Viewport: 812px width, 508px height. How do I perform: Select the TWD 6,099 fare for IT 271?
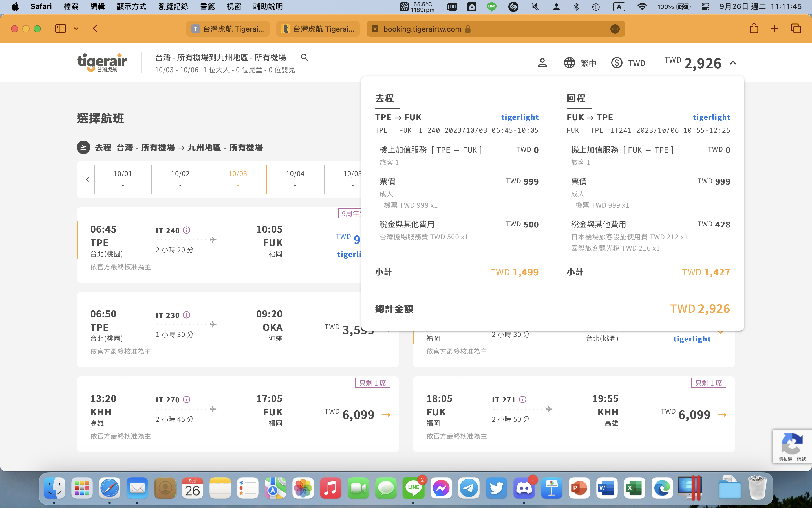pos(694,415)
